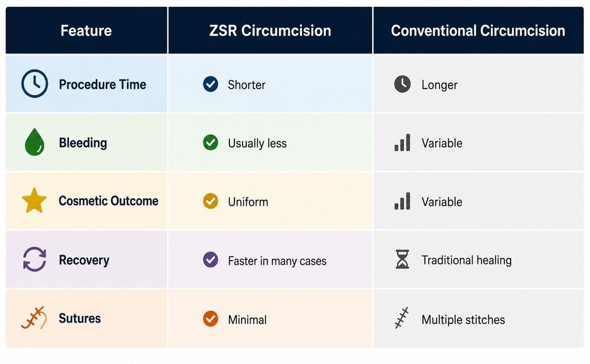The height and width of the screenshot is (364, 590).
Task: Click the blue clock icon beside Procedure Time
Action: [x=35, y=84]
